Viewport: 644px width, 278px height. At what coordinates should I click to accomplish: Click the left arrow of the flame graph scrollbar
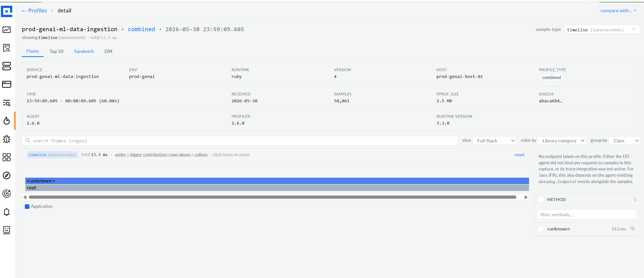click(25, 197)
